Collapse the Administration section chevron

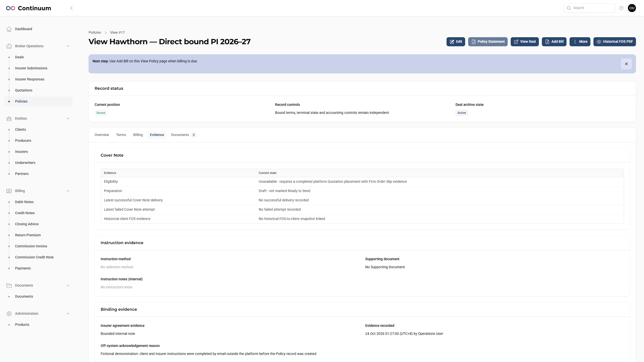point(68,313)
